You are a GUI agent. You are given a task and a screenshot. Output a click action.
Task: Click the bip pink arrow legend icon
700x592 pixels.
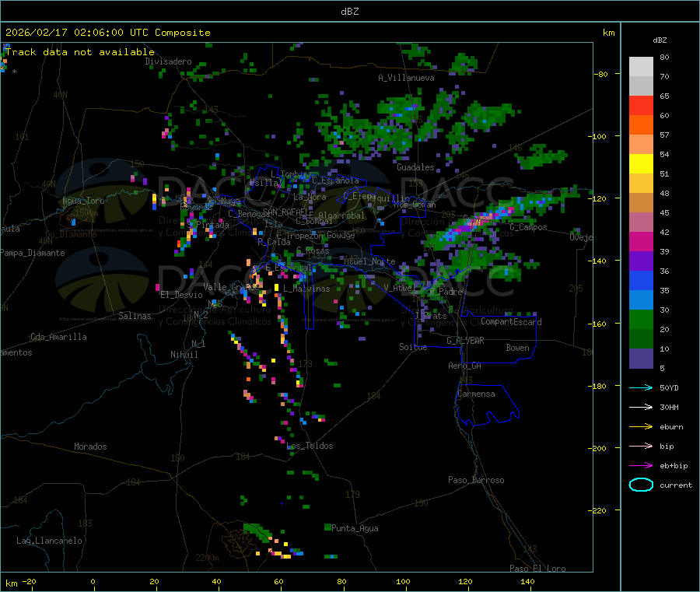641,446
